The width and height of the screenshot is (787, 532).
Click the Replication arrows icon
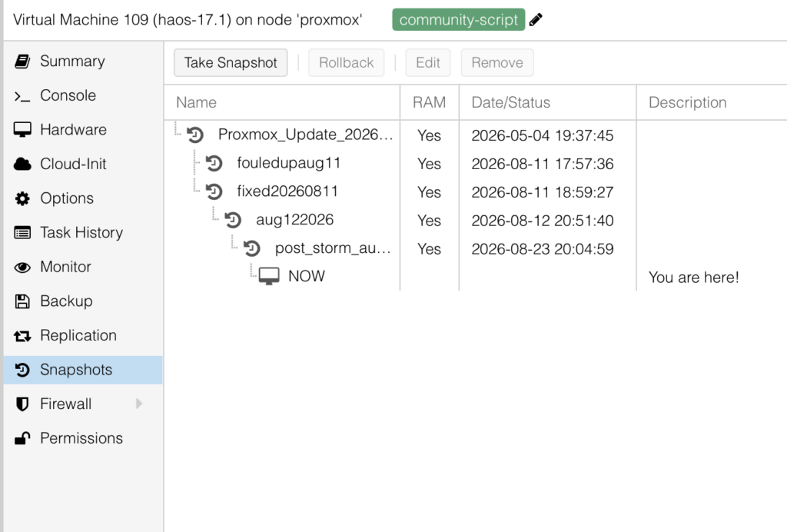pos(22,336)
